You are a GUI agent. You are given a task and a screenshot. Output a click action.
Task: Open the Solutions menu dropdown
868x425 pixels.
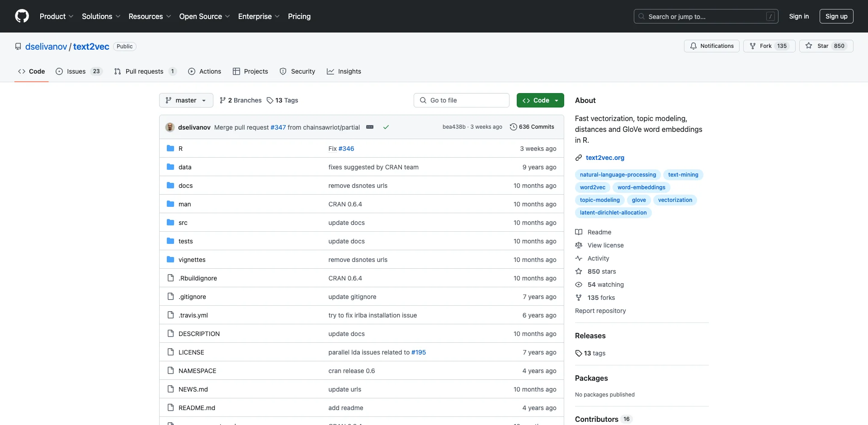tap(101, 16)
